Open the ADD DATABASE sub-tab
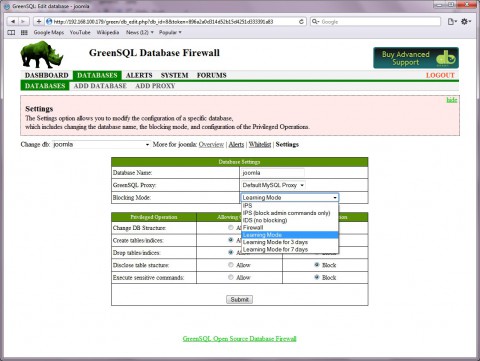 point(100,86)
